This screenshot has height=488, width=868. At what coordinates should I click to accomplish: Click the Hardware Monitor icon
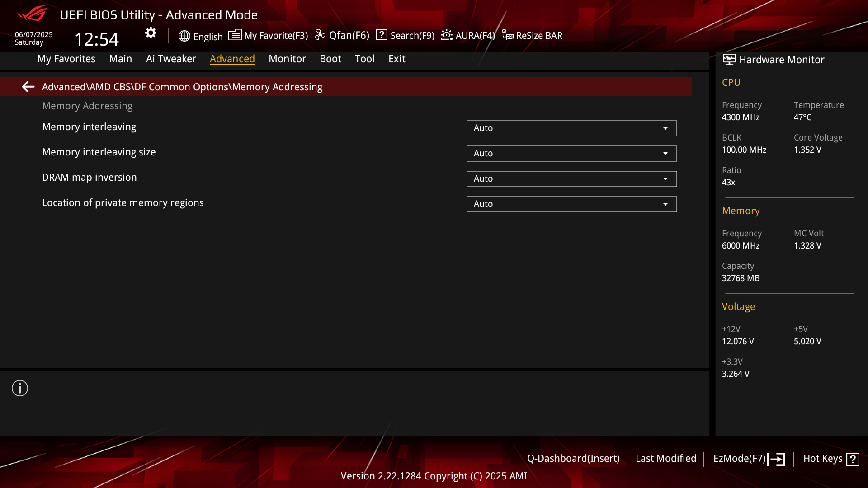729,60
